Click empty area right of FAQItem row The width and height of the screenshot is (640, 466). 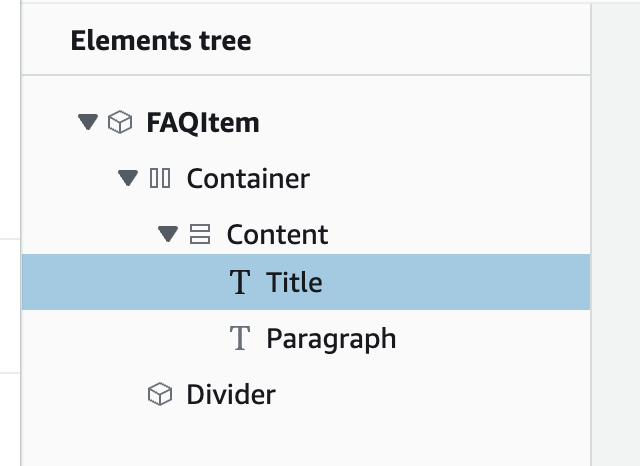pyautogui.click(x=424, y=122)
